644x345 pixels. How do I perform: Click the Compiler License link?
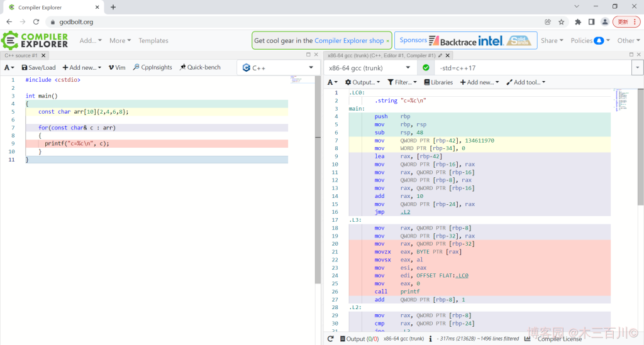click(559, 339)
